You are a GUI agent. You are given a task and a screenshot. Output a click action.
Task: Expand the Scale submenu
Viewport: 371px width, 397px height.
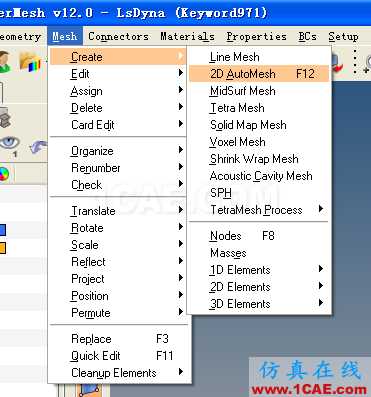118,245
